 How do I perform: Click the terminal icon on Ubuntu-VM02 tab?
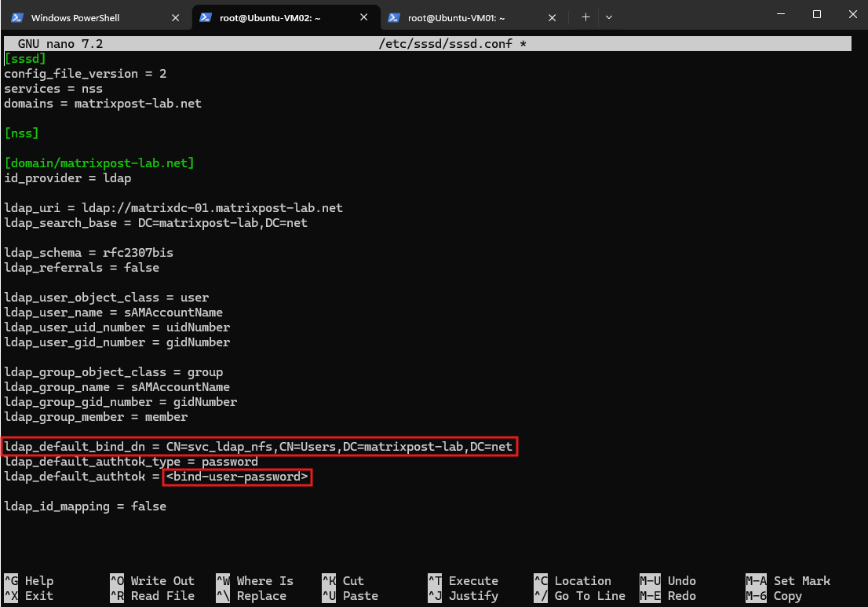(206, 17)
